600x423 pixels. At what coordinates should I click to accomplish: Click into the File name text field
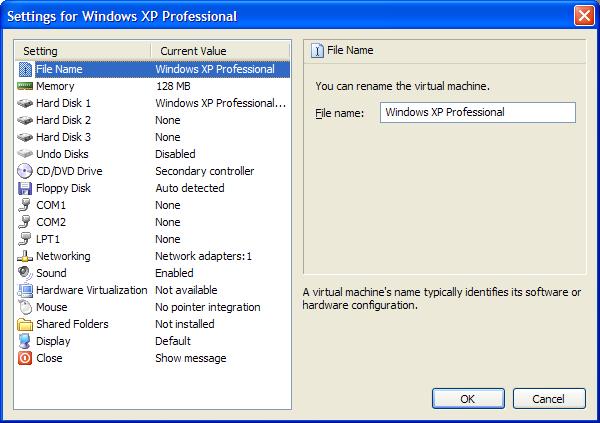[x=478, y=112]
